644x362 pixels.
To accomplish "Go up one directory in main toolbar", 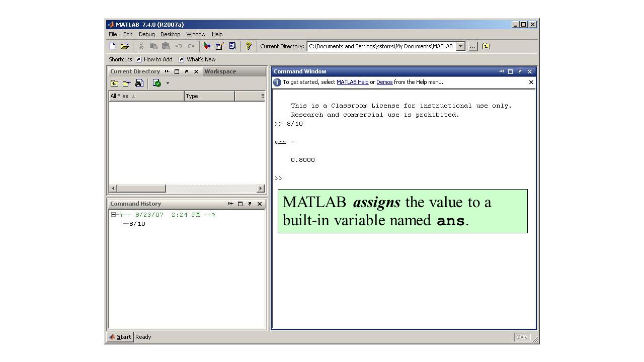I will pyautogui.click(x=486, y=46).
